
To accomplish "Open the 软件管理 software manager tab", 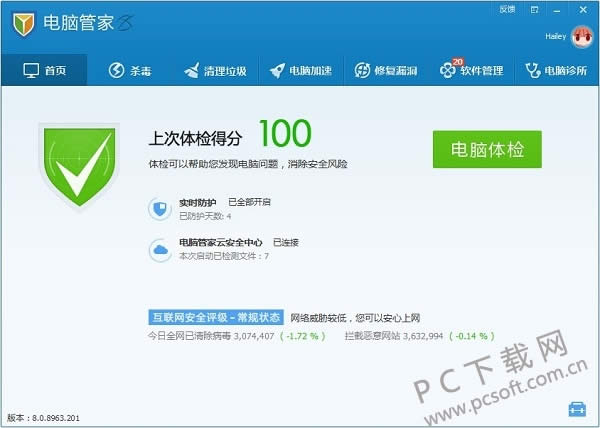I will [471, 70].
